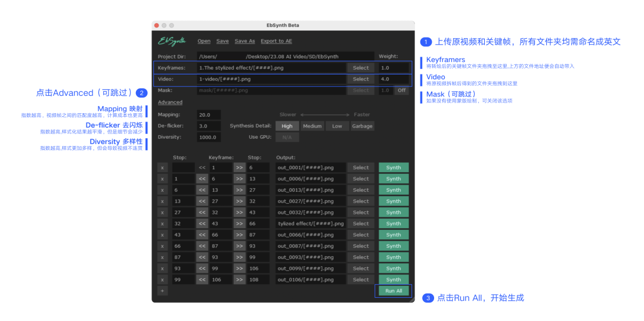Remove the row with keyframe 6
This screenshot has height=321, width=644.
coord(162,179)
